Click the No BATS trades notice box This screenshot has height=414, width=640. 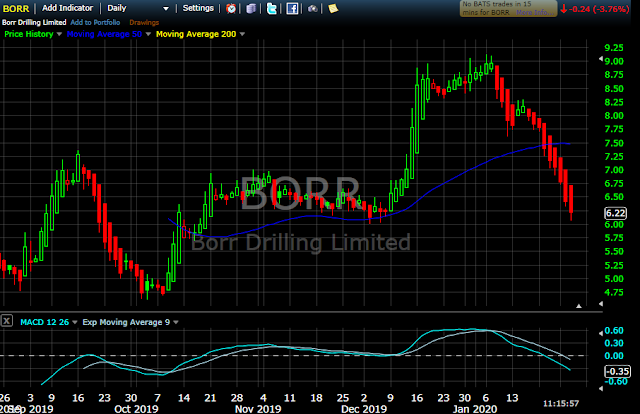[508, 9]
